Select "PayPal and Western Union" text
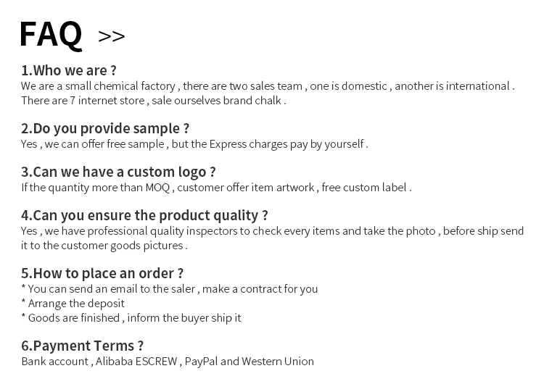This screenshot has height=392, width=544. click(250, 361)
